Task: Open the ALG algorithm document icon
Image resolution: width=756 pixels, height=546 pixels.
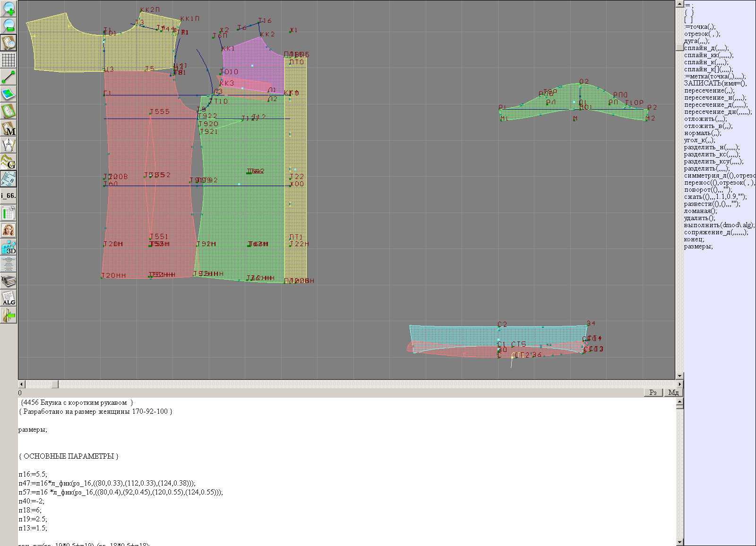Action: [x=9, y=299]
